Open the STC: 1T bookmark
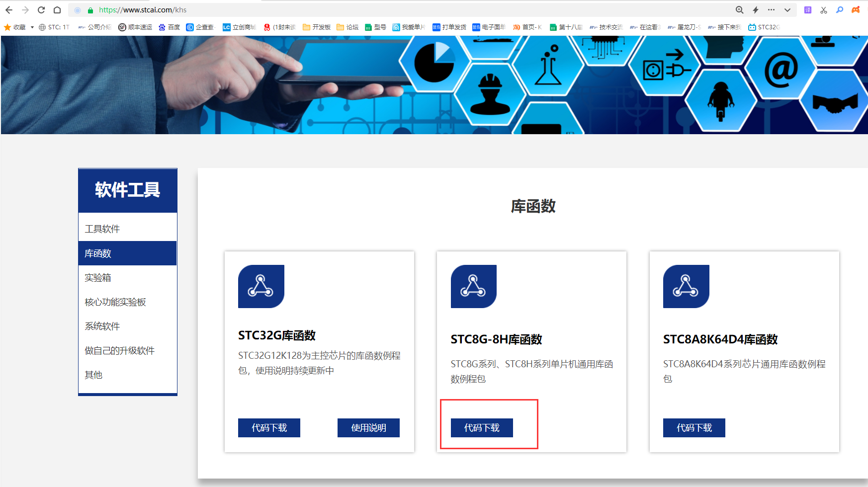 point(54,27)
